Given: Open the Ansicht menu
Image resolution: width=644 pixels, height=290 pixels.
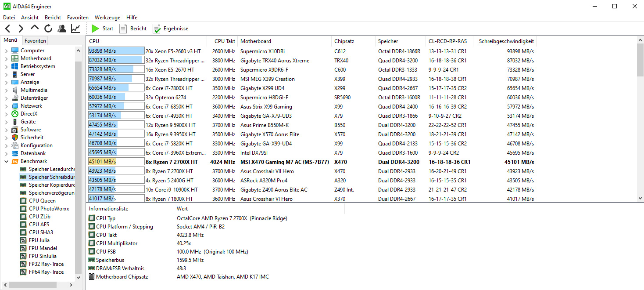Looking at the screenshot, I should pyautogui.click(x=30, y=18).
